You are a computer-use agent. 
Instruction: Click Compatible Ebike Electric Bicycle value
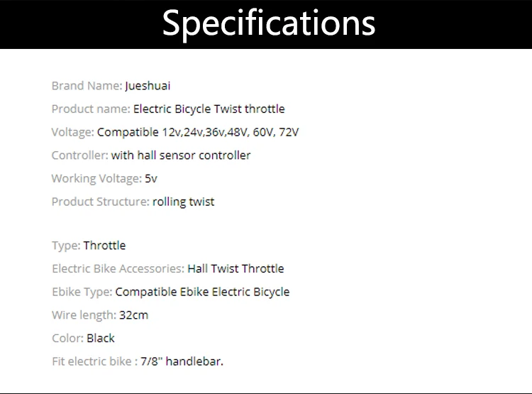click(203, 292)
